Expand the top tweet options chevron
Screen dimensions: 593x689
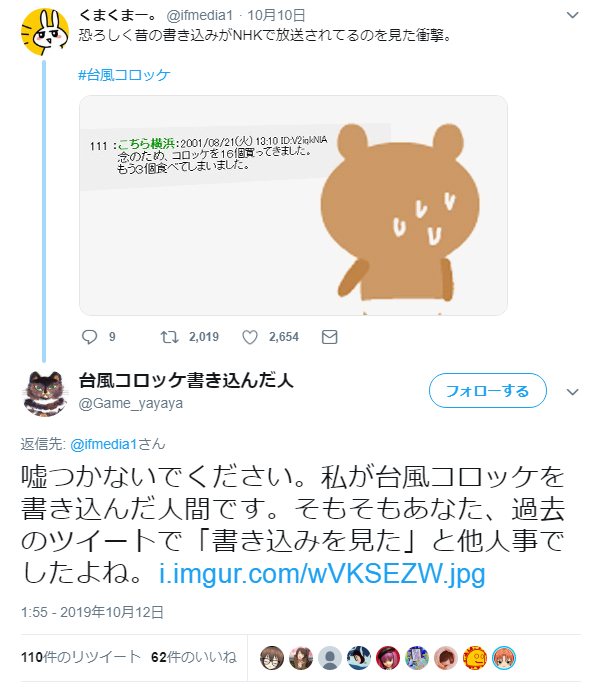[x=572, y=15]
